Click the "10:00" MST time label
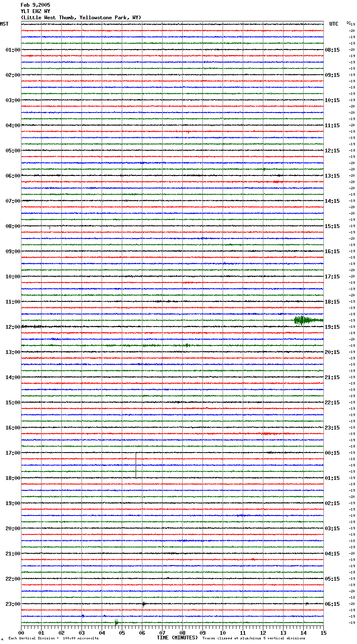357x644 pixels. (x=13, y=277)
